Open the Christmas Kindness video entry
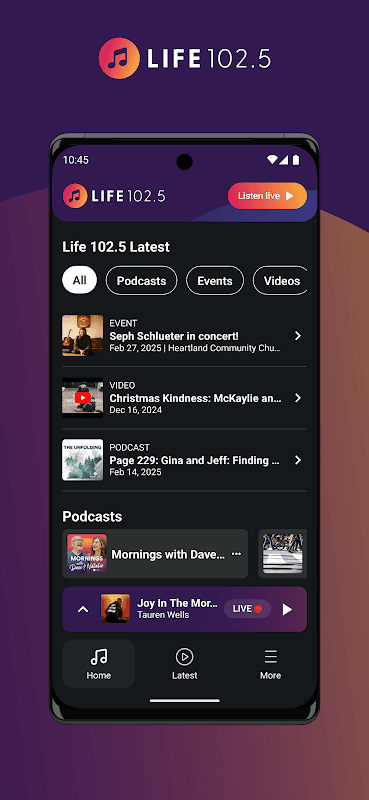Viewport: 369px width, 800px height. tap(184, 398)
